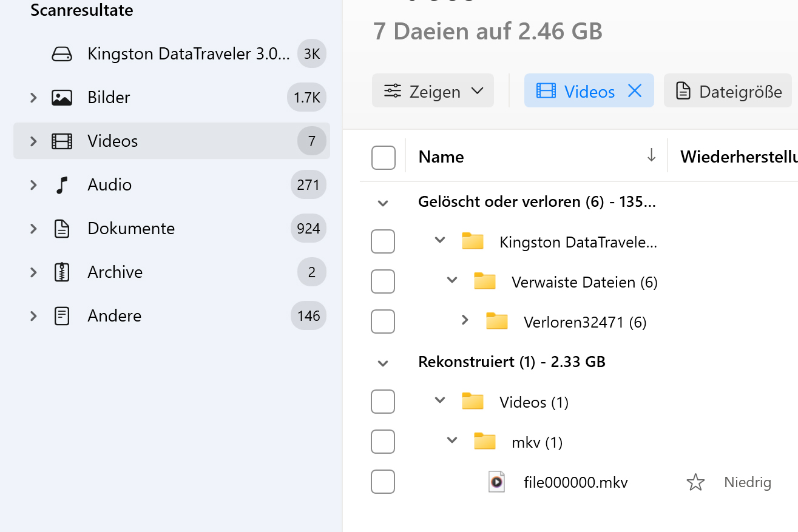
Task: Collapse the Gelöscht oder verloren group
Action: point(383,203)
